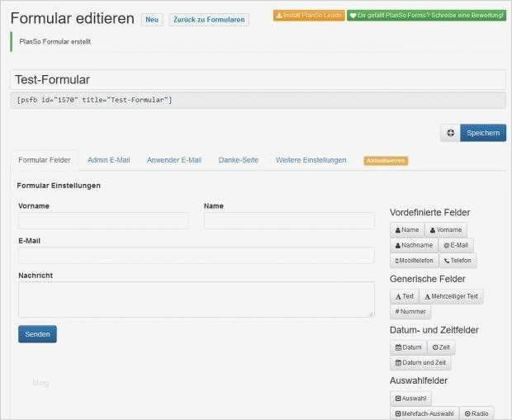Add a Datum und Zeit field

click(x=420, y=362)
